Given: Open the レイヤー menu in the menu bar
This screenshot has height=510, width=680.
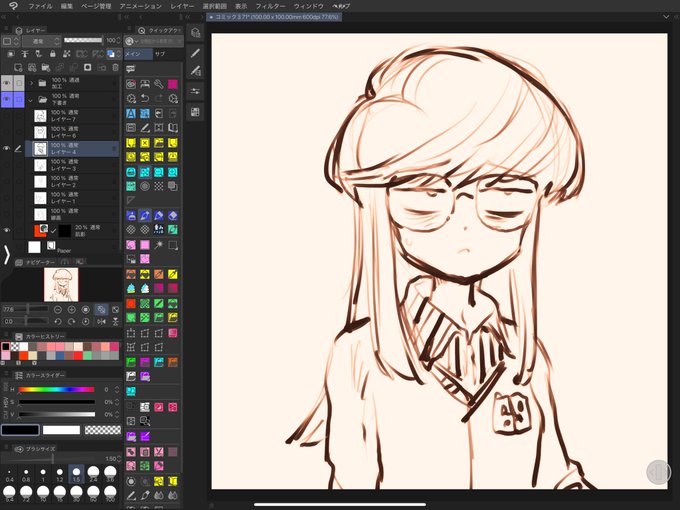Looking at the screenshot, I should click(x=182, y=6).
